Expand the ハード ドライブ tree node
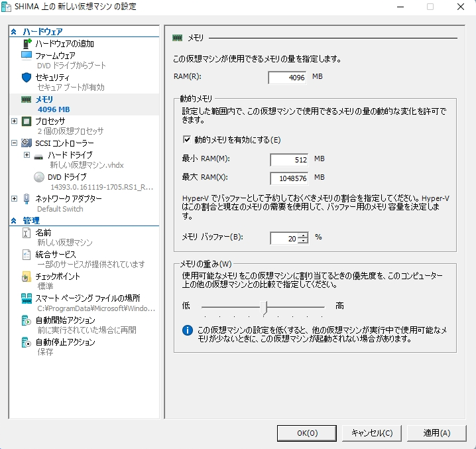 point(27,155)
